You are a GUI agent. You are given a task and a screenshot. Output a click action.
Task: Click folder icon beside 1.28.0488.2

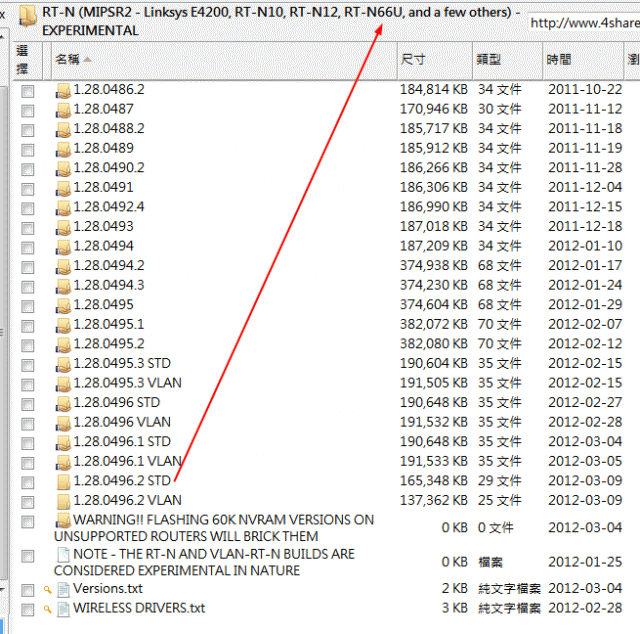click(63, 129)
